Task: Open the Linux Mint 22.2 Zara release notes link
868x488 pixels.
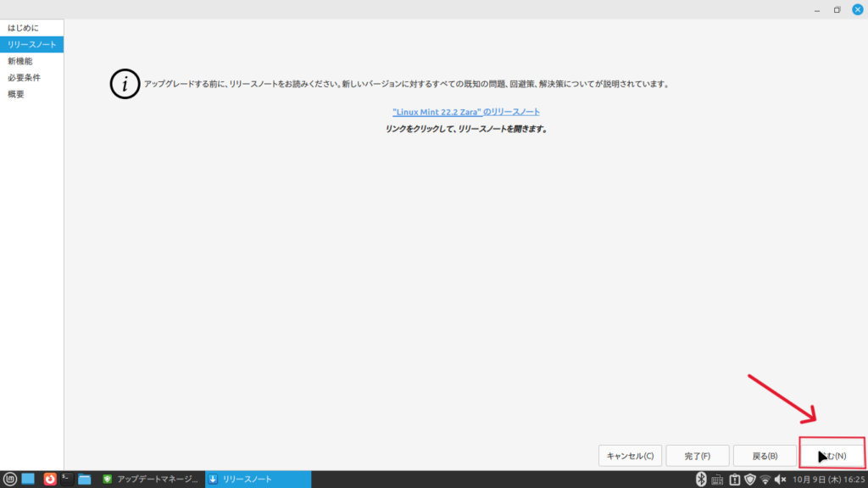Action: [466, 112]
